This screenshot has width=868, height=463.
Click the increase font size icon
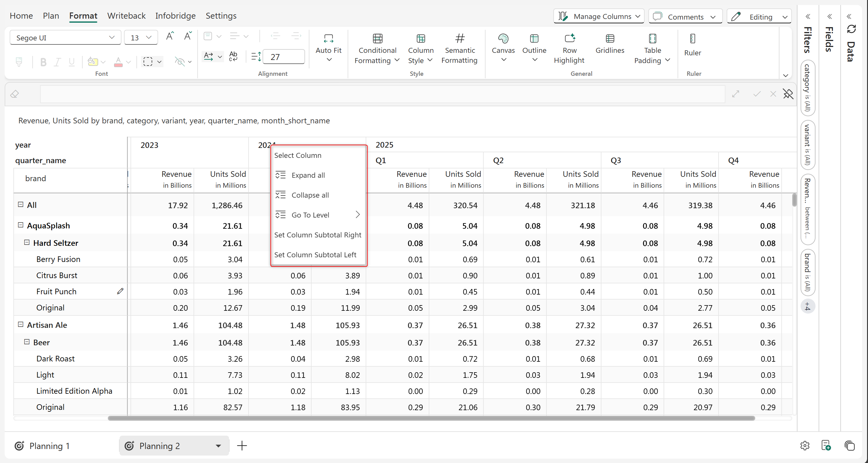coord(170,36)
